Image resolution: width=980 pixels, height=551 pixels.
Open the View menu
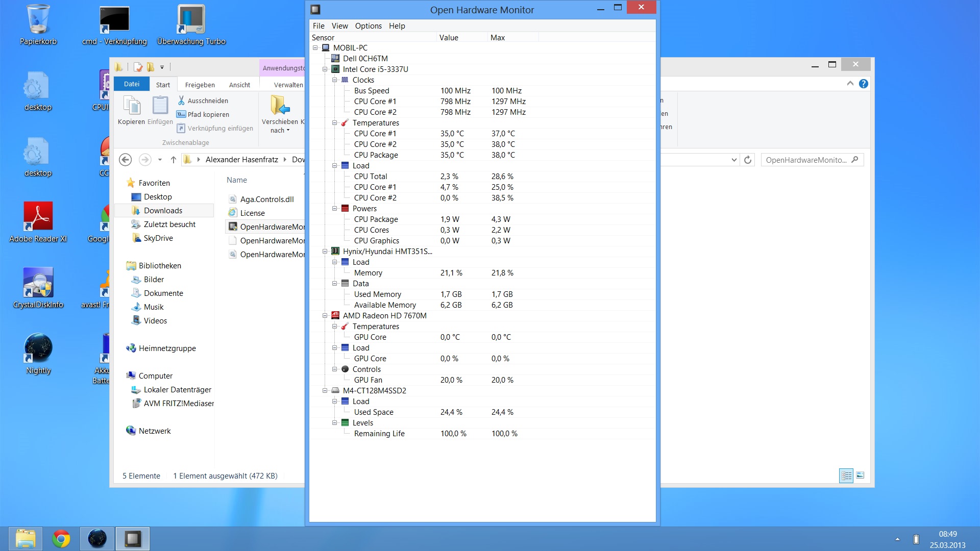(339, 26)
